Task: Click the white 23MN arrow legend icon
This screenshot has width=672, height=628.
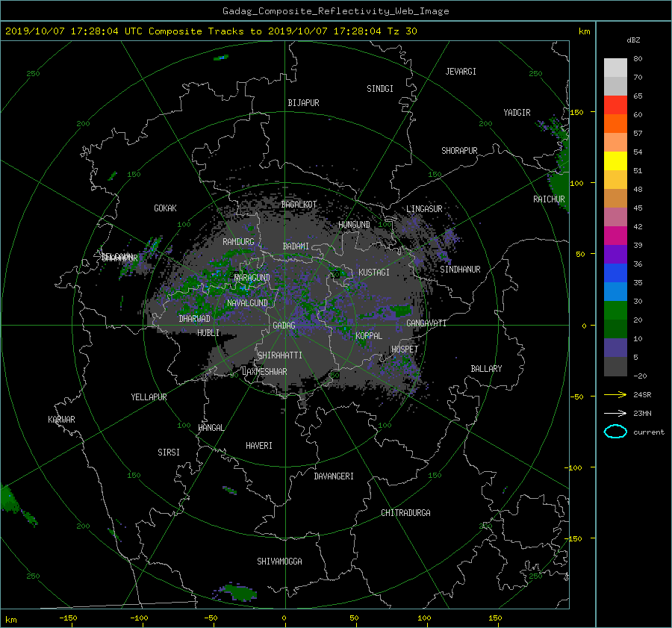Action: (615, 413)
